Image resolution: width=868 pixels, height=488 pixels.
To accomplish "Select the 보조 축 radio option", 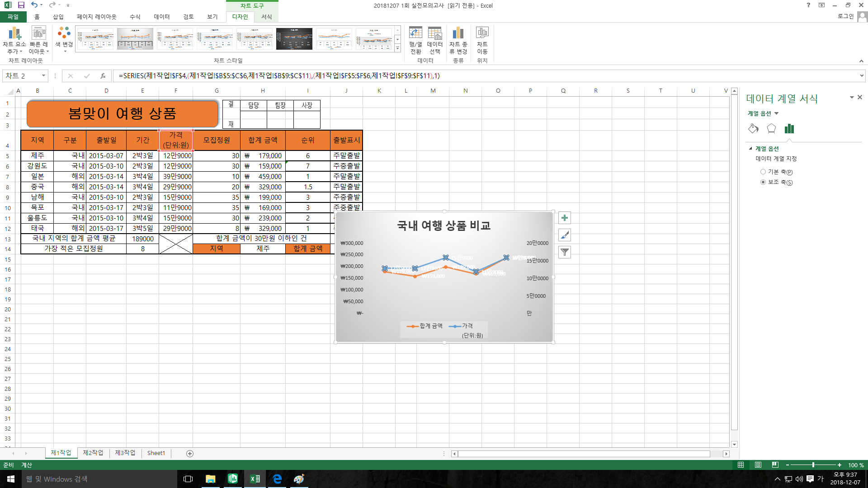I will (763, 182).
